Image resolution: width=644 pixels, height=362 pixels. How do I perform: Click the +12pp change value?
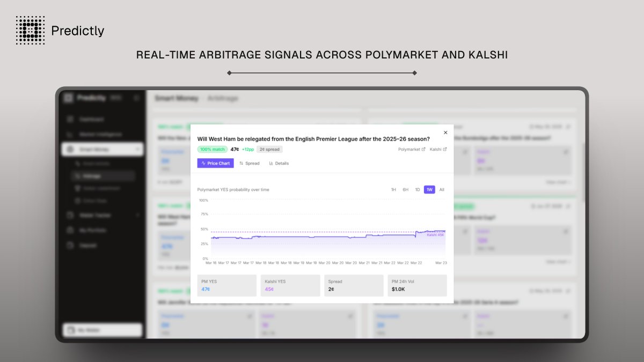click(x=248, y=149)
